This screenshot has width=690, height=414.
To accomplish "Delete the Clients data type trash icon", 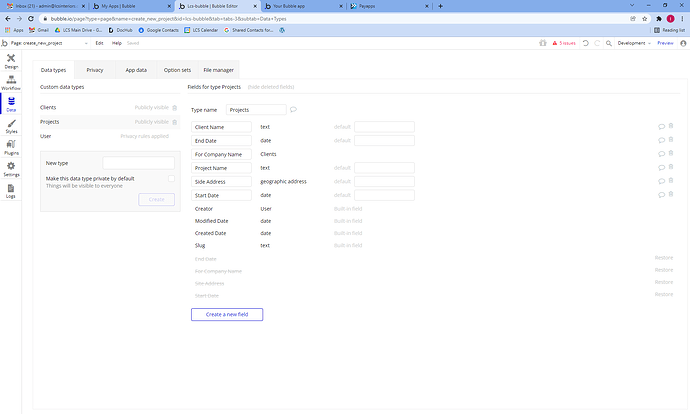I will click(175, 107).
